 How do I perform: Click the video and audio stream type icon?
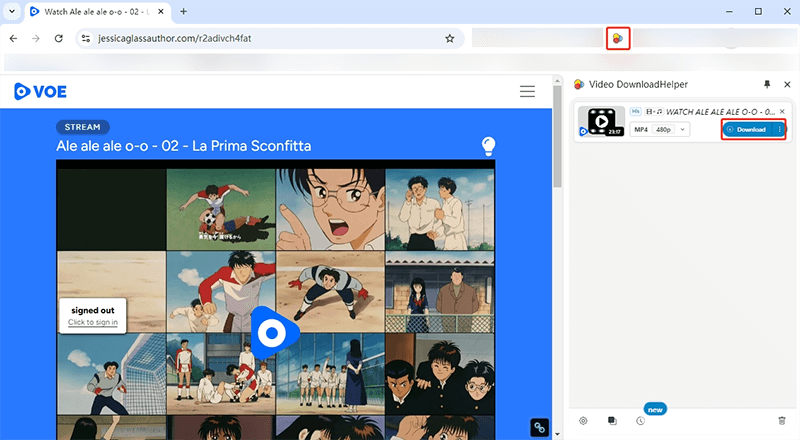[654, 111]
